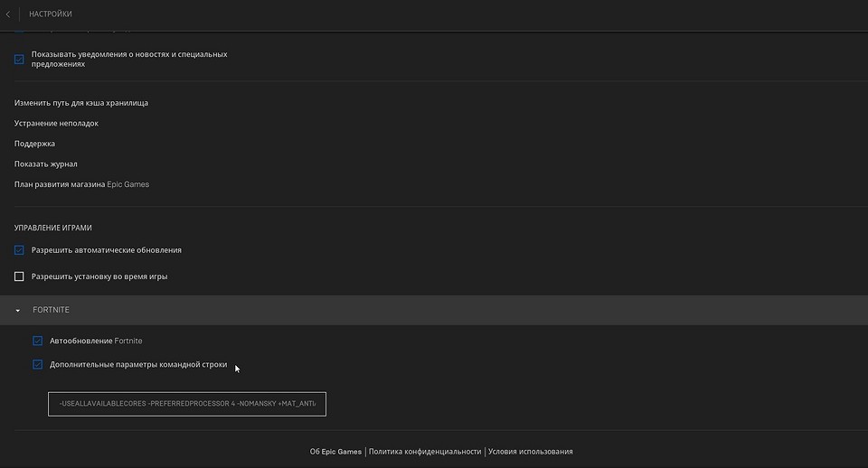Click the back arrow next to НАСТРОЙКИ
Screen dimensions: 868x468
tap(8, 14)
